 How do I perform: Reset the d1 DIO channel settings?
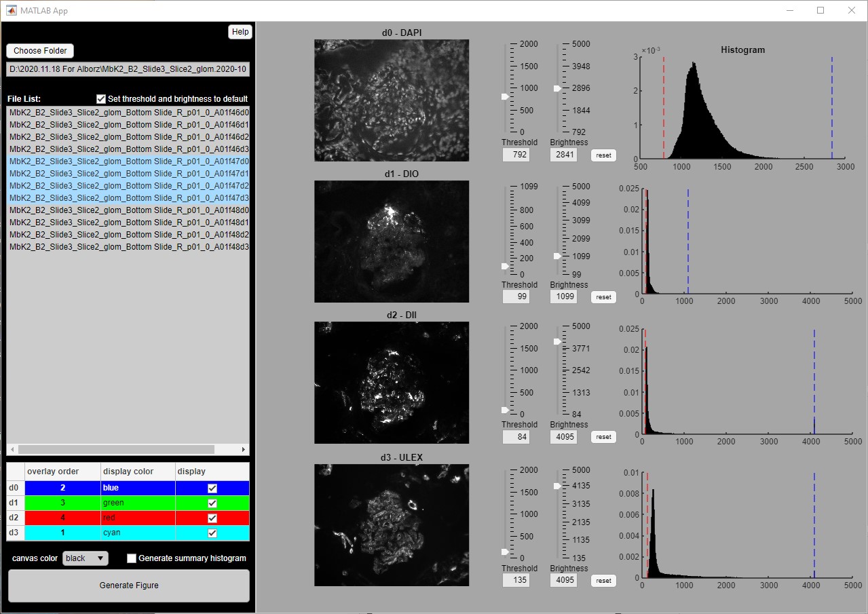(x=603, y=297)
